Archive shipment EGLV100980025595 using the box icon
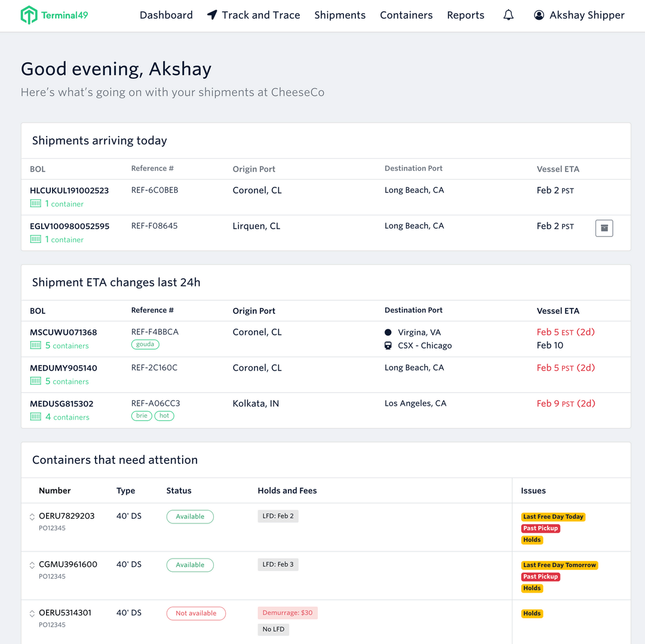This screenshot has height=644, width=645. tap(604, 228)
